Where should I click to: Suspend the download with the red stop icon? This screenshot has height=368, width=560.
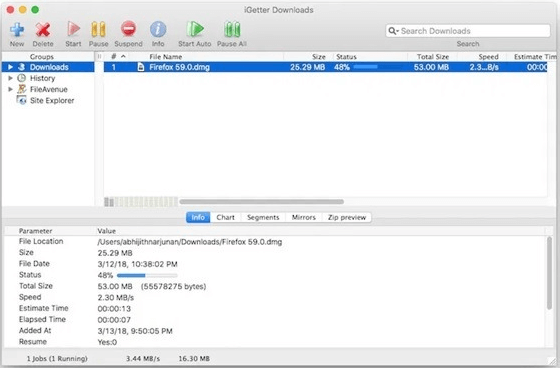[x=128, y=29]
